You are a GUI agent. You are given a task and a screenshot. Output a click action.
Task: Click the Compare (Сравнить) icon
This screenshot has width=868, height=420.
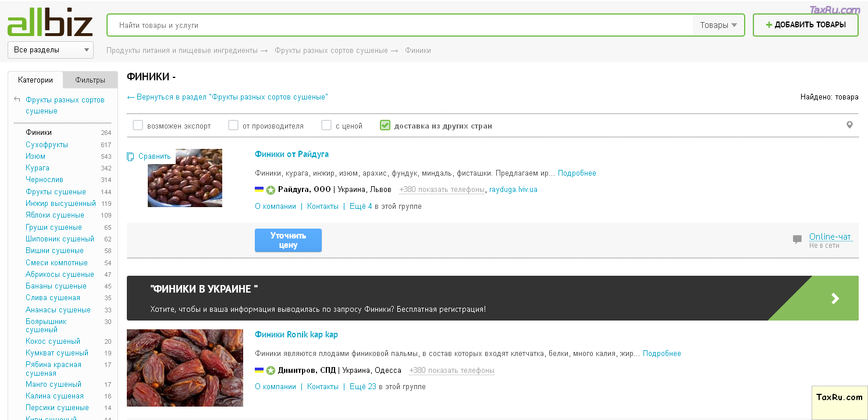pyautogui.click(x=131, y=156)
